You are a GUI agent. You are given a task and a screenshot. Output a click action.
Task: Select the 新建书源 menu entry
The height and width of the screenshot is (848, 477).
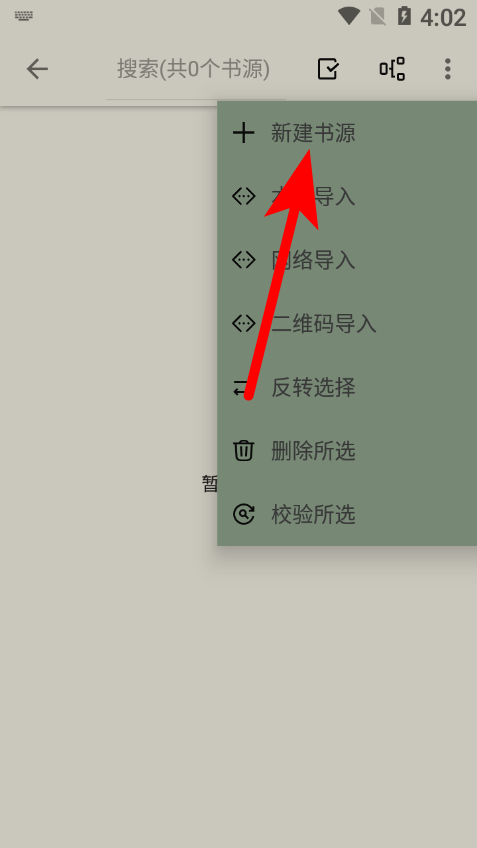pyautogui.click(x=347, y=133)
